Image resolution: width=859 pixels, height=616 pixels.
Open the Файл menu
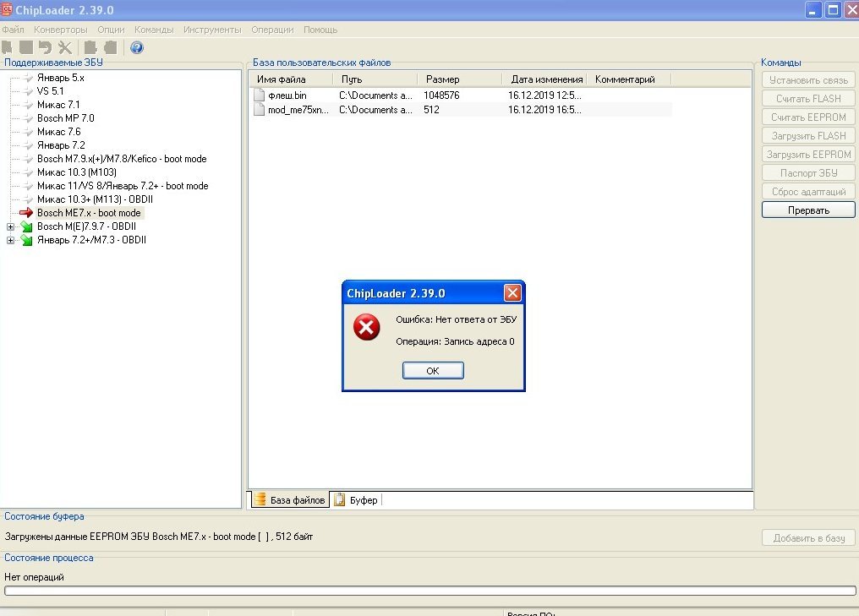pyautogui.click(x=13, y=30)
